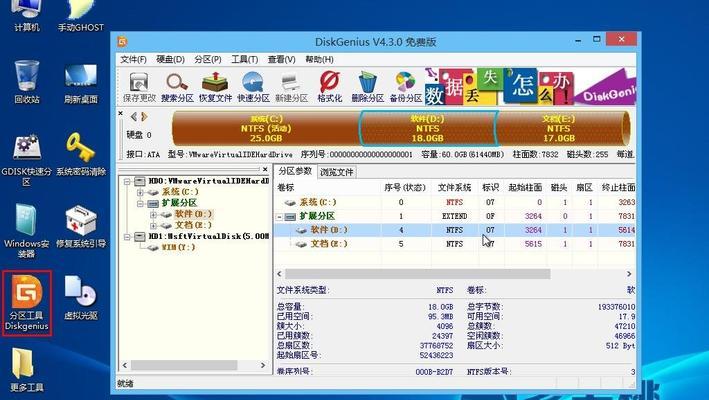Click the DiskGenius title bar app icon
Viewport: 709px width, 400px height.
123,42
